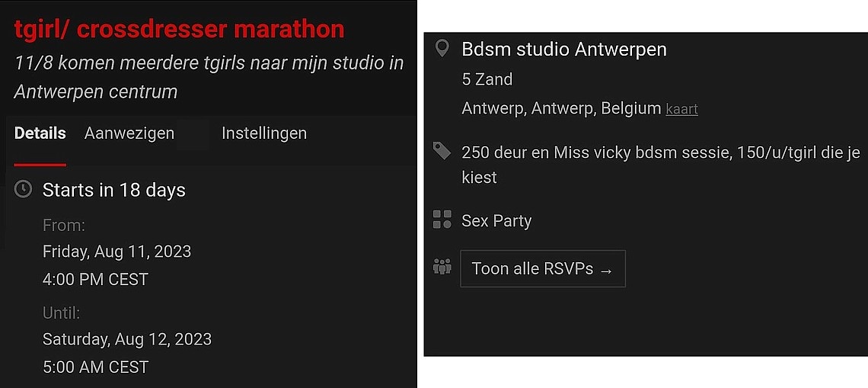
Task: Click the Starts in 18 days text
Action: coord(114,190)
